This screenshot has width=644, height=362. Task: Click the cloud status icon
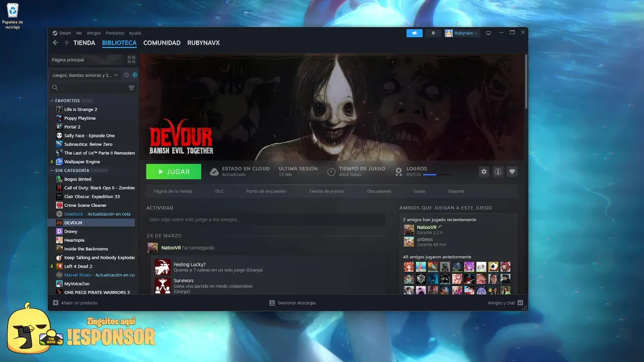point(214,171)
